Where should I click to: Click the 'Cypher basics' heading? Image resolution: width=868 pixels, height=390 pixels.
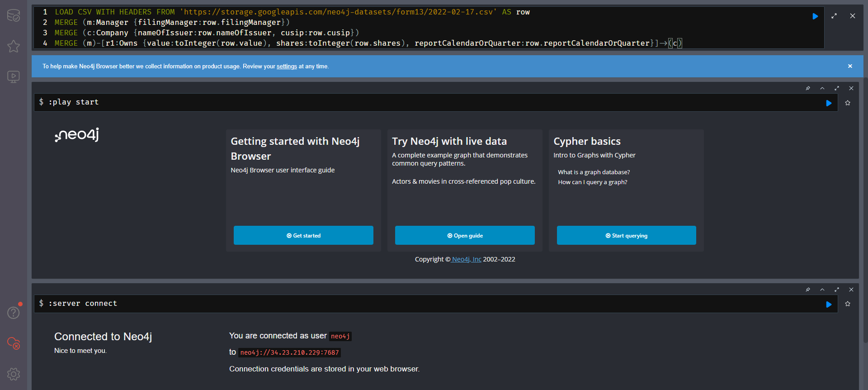(587, 141)
